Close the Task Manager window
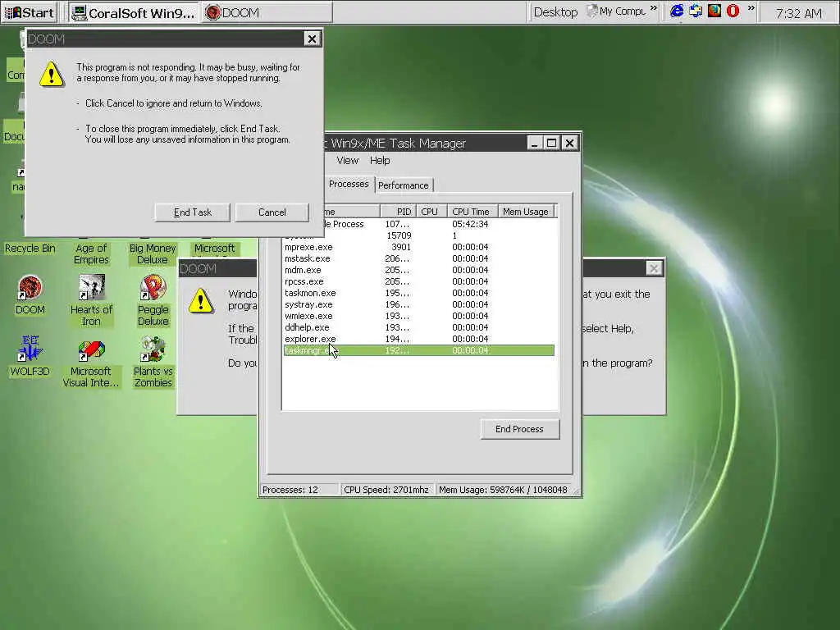This screenshot has width=840, height=630. click(569, 143)
